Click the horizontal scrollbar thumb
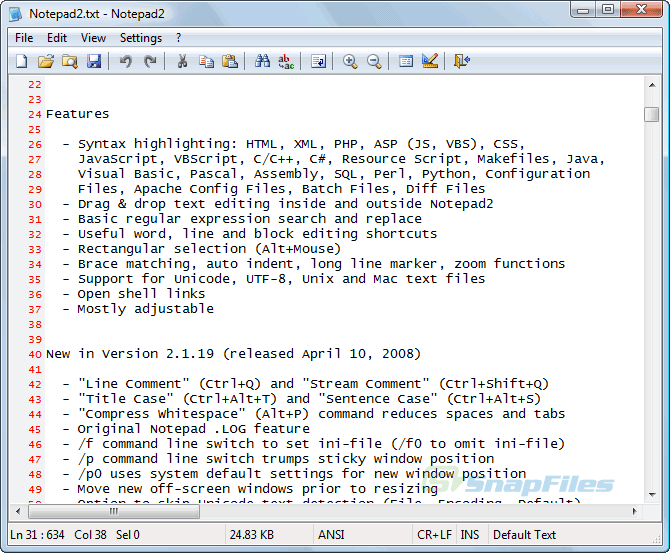 114,511
